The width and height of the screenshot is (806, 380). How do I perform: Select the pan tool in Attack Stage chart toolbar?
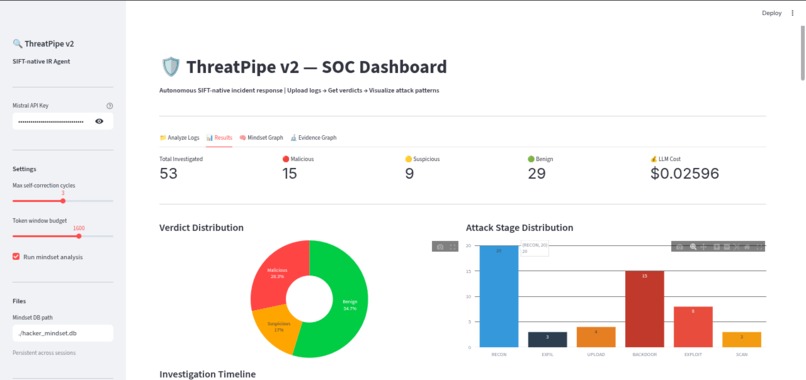point(704,247)
